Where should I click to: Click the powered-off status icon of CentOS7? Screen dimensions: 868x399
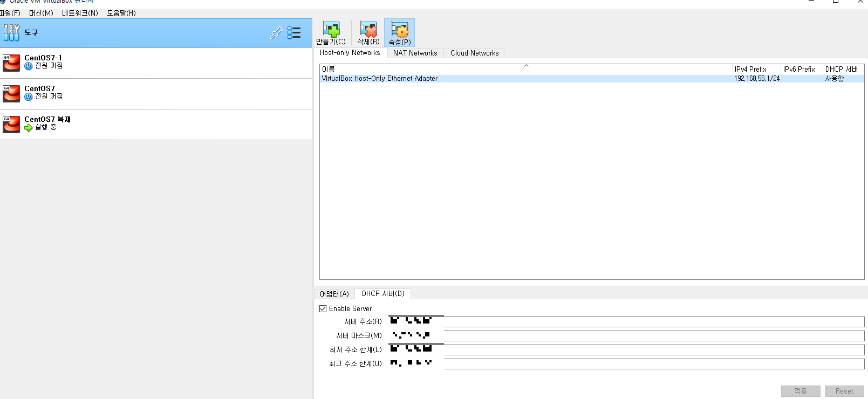tap(29, 97)
